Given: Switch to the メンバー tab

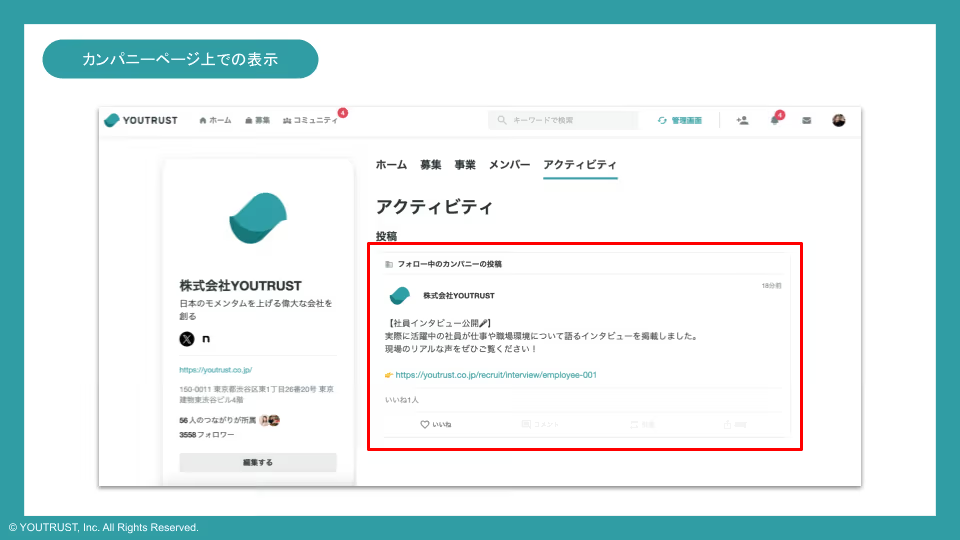Looking at the screenshot, I should point(509,165).
